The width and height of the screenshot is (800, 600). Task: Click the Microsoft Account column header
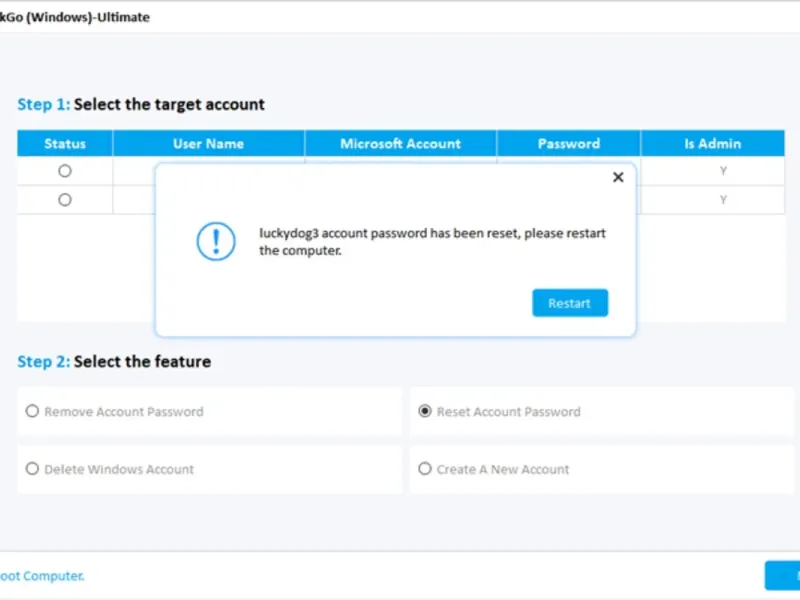tap(400, 144)
